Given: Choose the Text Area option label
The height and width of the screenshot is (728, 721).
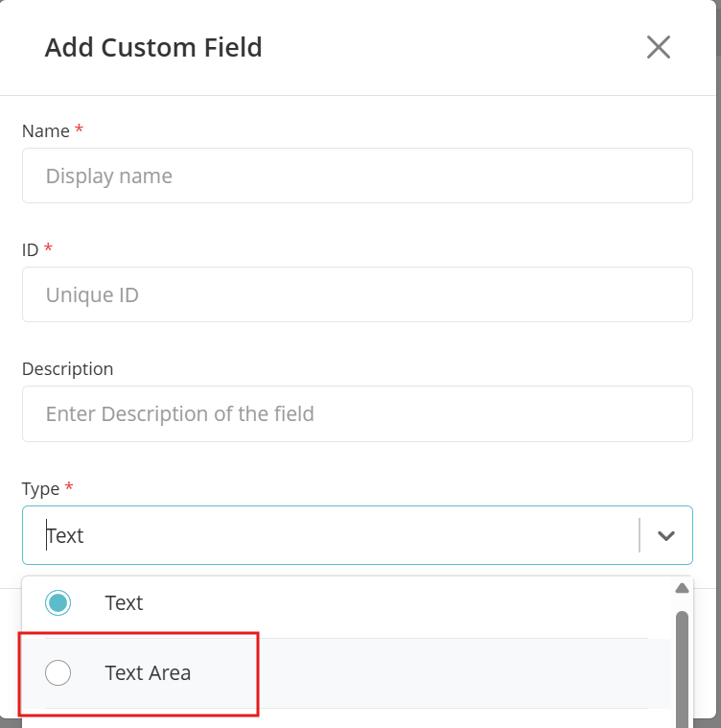Looking at the screenshot, I should point(148,673).
